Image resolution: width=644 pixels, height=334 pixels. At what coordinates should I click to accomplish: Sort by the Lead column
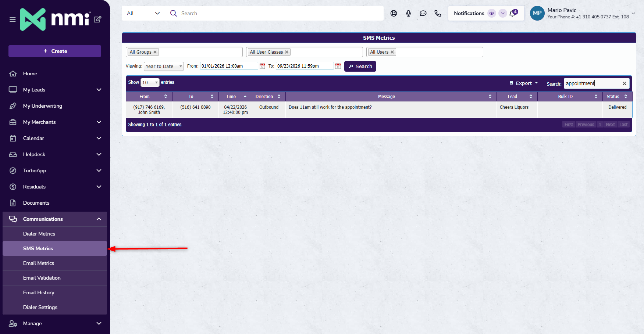coord(517,96)
